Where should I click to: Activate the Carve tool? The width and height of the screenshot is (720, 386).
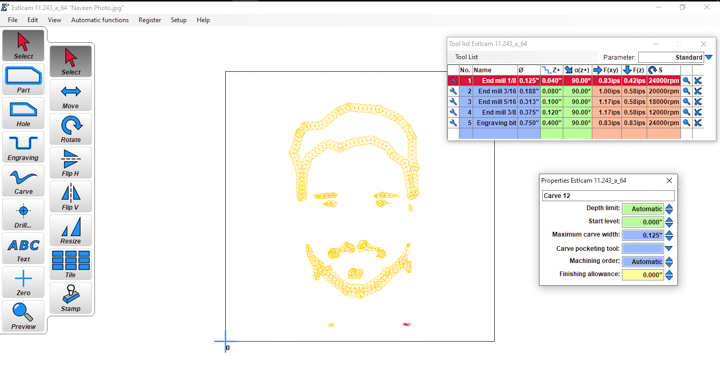23,181
